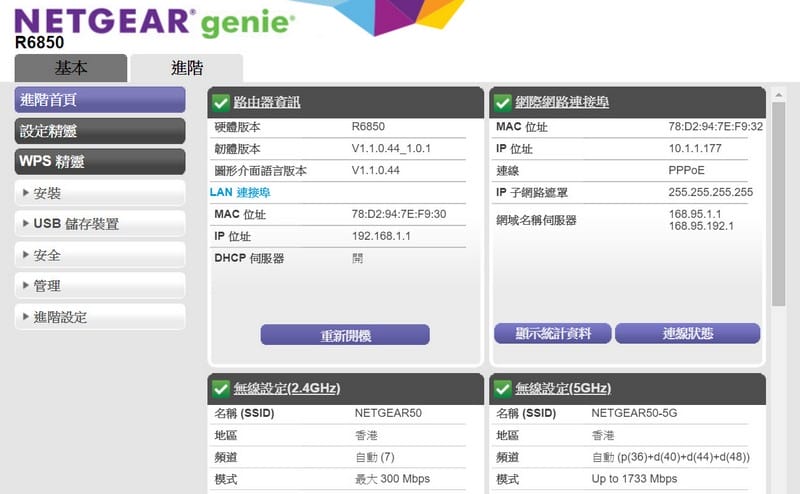Click the DHCP 伺服器 status 開
The height and width of the screenshot is (494, 800).
(x=357, y=258)
